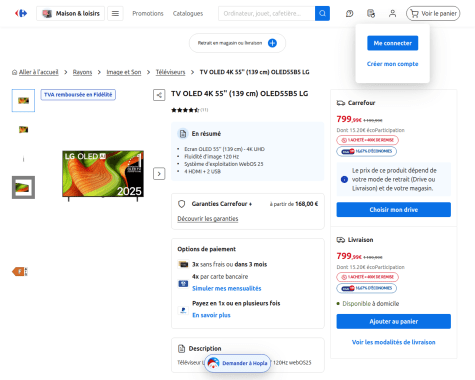Open Retrait en magasin ou livraison selector

(237, 43)
